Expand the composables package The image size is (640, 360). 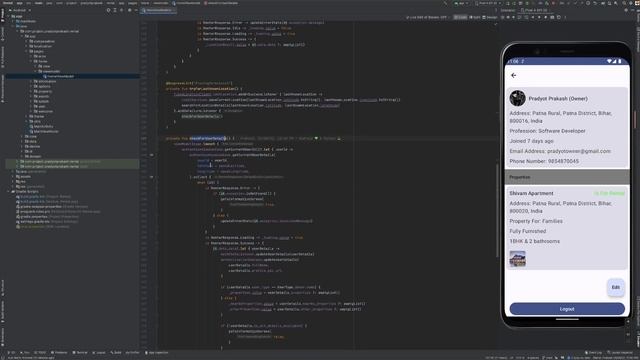(27, 41)
